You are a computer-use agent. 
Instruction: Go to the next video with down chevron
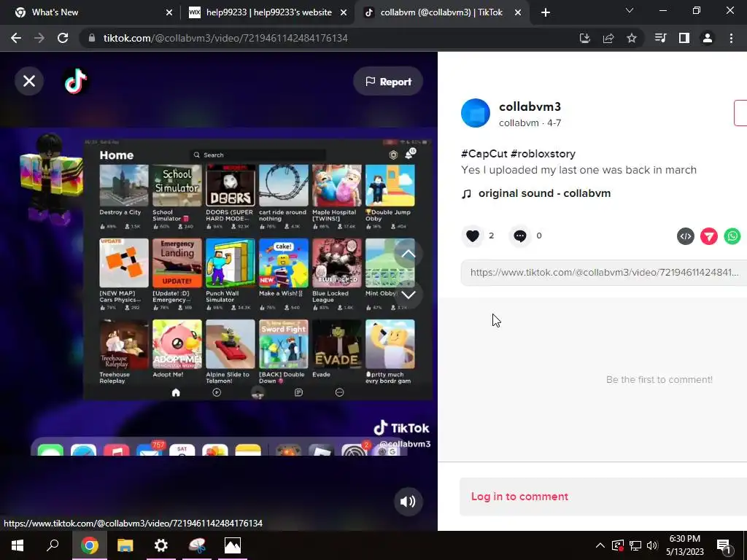[x=408, y=295]
